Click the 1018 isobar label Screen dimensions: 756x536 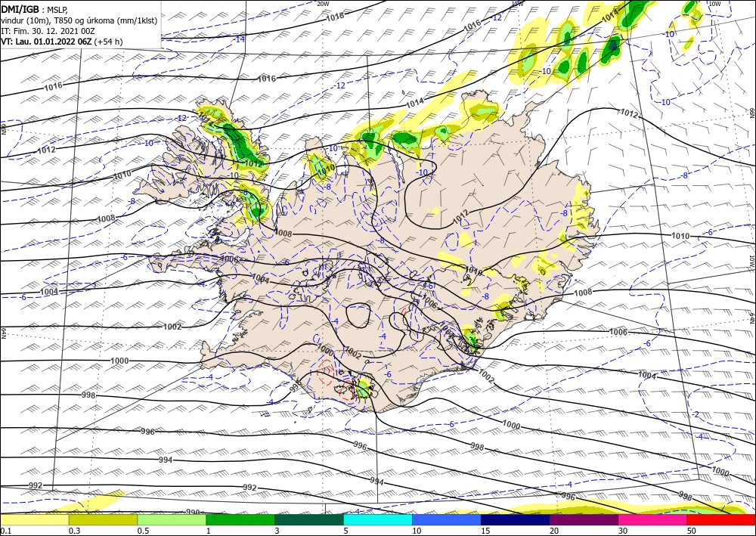tap(335, 17)
